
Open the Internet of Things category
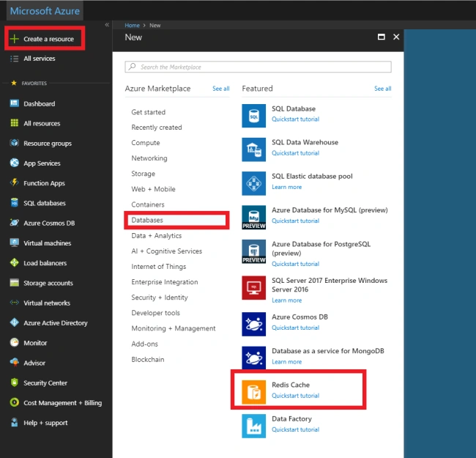click(x=159, y=267)
